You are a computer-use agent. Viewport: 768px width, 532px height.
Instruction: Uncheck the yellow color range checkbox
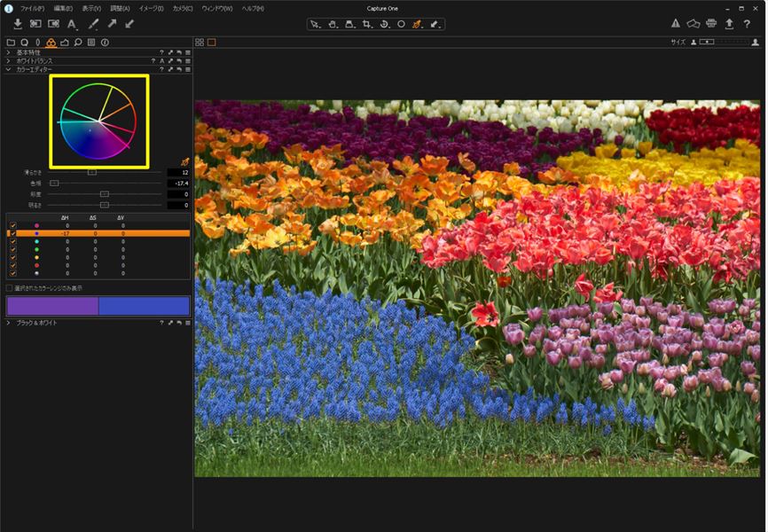tap(13, 258)
